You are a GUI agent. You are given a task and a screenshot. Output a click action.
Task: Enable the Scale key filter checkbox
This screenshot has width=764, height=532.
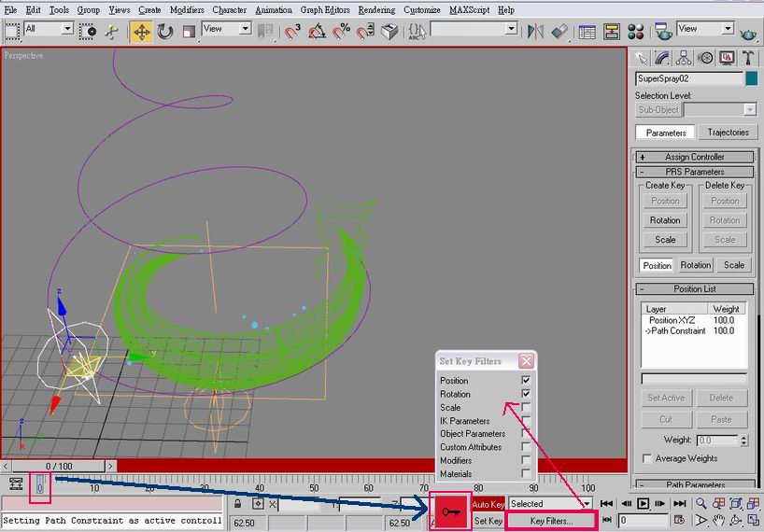(x=527, y=408)
